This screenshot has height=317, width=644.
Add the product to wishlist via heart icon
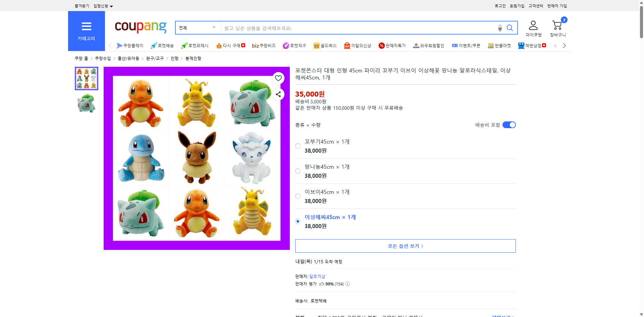pyautogui.click(x=278, y=78)
